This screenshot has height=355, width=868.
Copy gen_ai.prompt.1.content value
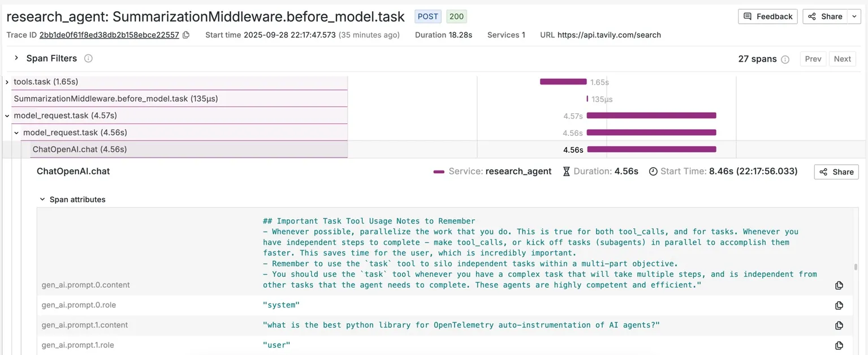[x=839, y=326]
